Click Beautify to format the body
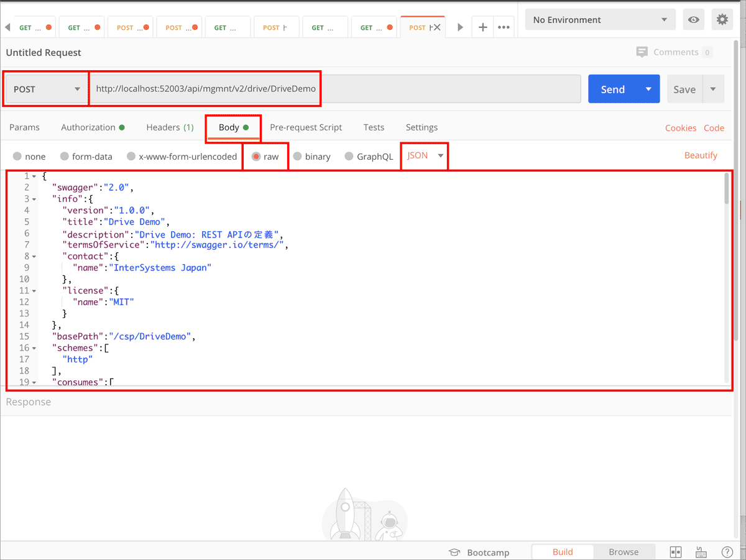746x560 pixels. pyautogui.click(x=701, y=155)
